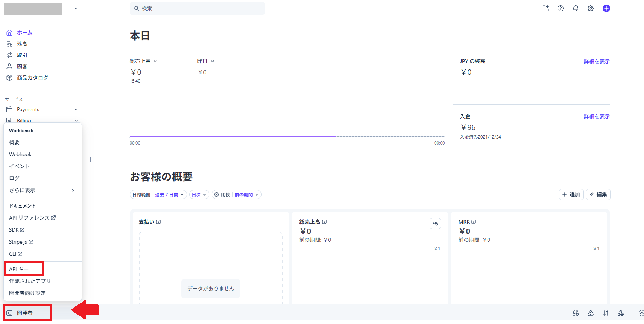Click the 検索 search field
The height and width of the screenshot is (324, 644).
click(x=197, y=8)
